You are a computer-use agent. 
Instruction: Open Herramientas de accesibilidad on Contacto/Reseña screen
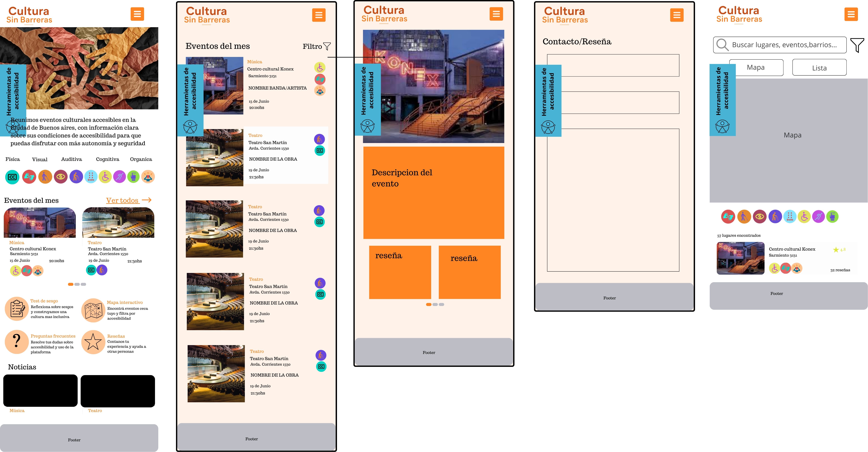[x=548, y=101]
